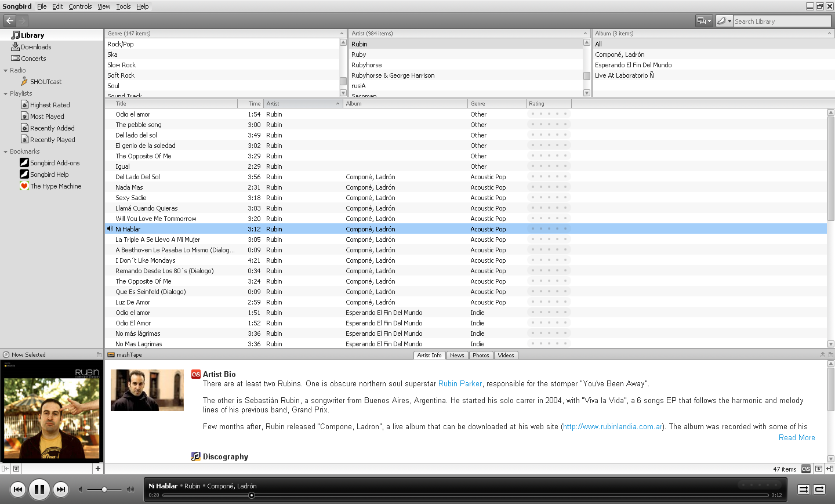Viewport: 835px width, 504px height.
Task: Skip to previous track
Action: click(18, 490)
